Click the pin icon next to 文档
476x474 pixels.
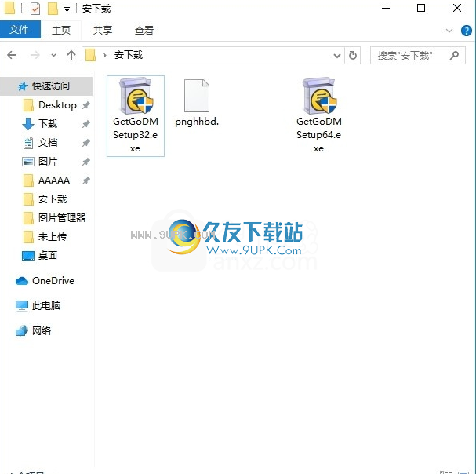[86, 143]
